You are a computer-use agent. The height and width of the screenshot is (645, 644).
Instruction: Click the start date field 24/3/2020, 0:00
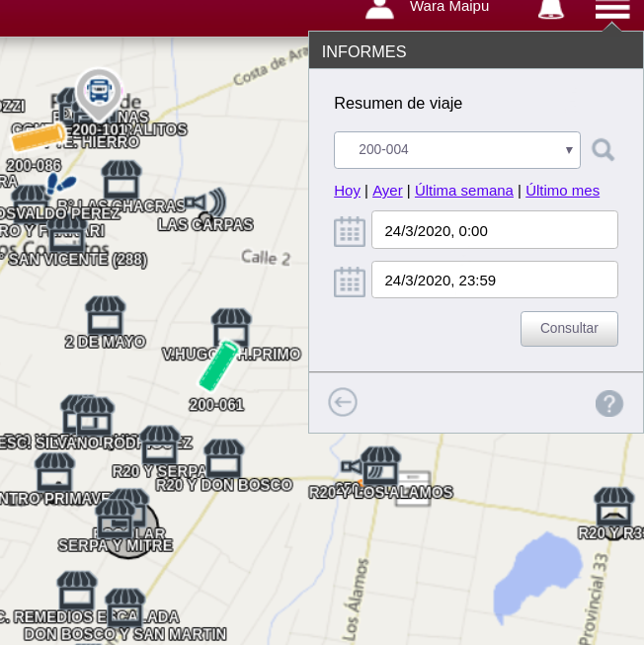[x=494, y=230]
